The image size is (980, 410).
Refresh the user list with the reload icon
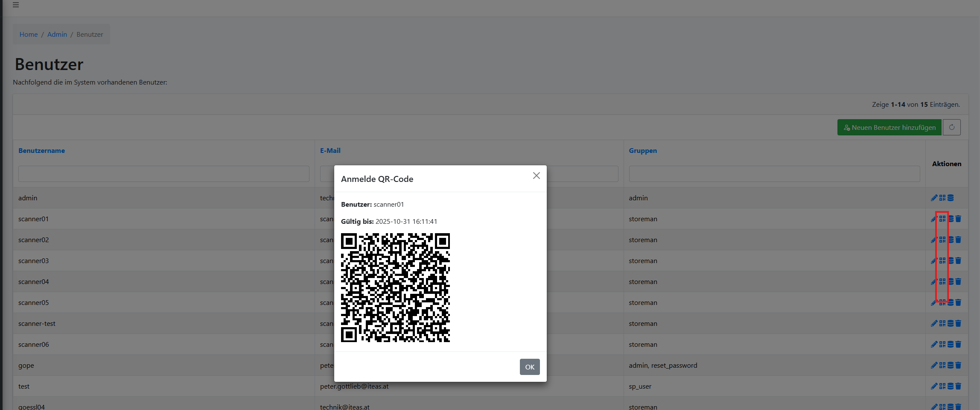[x=952, y=127]
